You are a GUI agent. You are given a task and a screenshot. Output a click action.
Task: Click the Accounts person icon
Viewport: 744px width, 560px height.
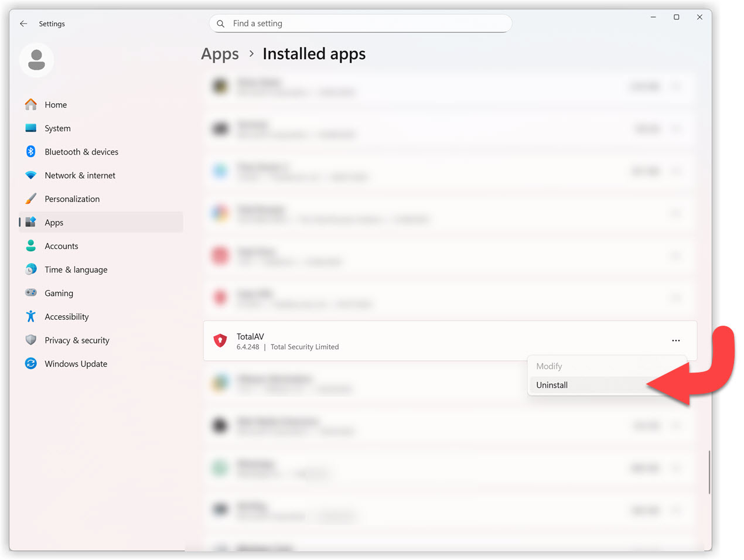31,246
